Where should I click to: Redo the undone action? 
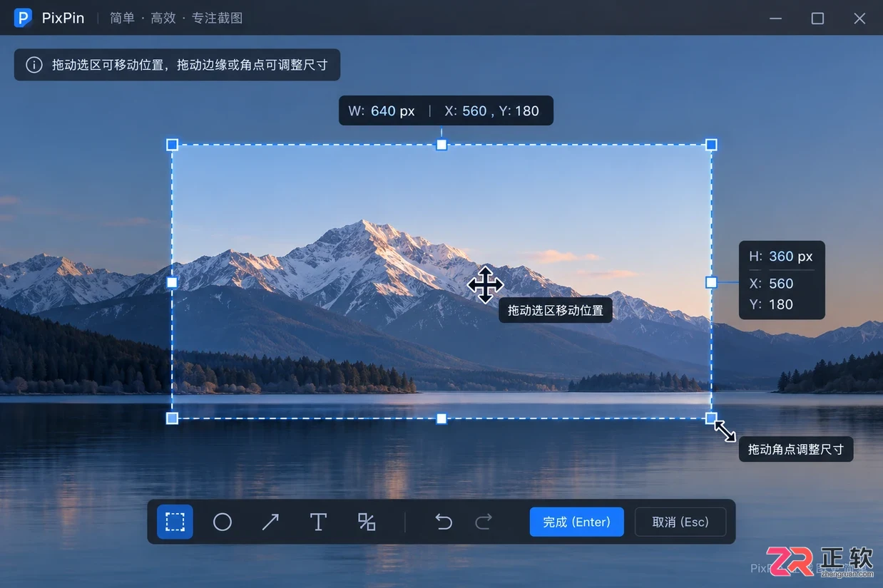(484, 522)
